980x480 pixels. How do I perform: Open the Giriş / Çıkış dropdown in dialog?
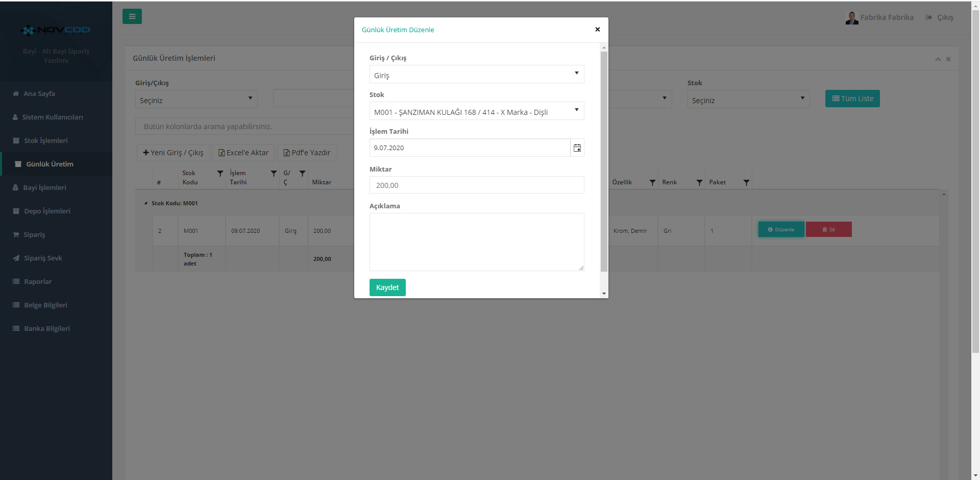coord(476,75)
